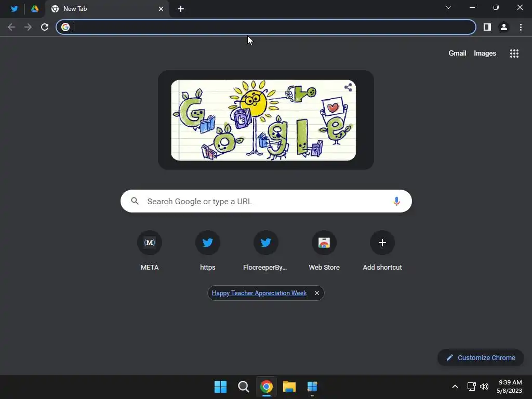Screen dimensions: 532x399
Task: Open the Google apps grid
Action: pyautogui.click(x=514, y=54)
